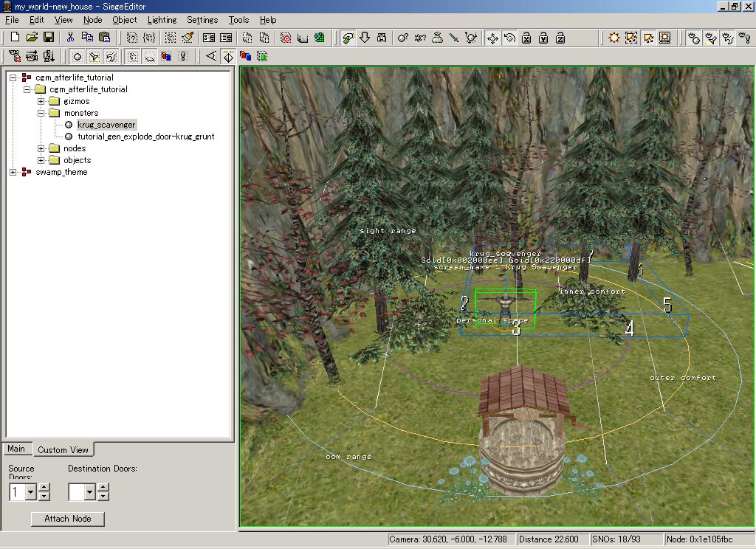
Task: Toggle the Z axis lock button
Action: [x=560, y=37]
